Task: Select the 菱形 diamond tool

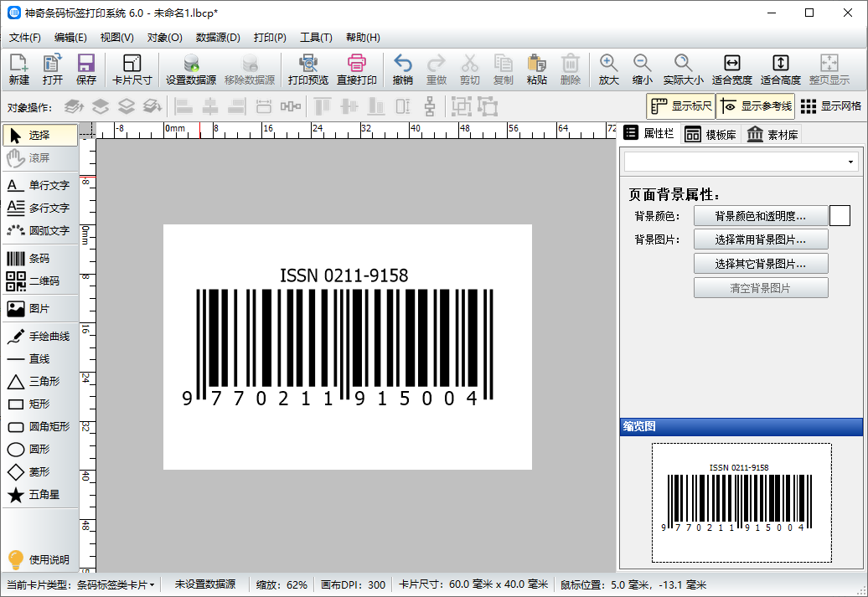Action: [x=40, y=472]
